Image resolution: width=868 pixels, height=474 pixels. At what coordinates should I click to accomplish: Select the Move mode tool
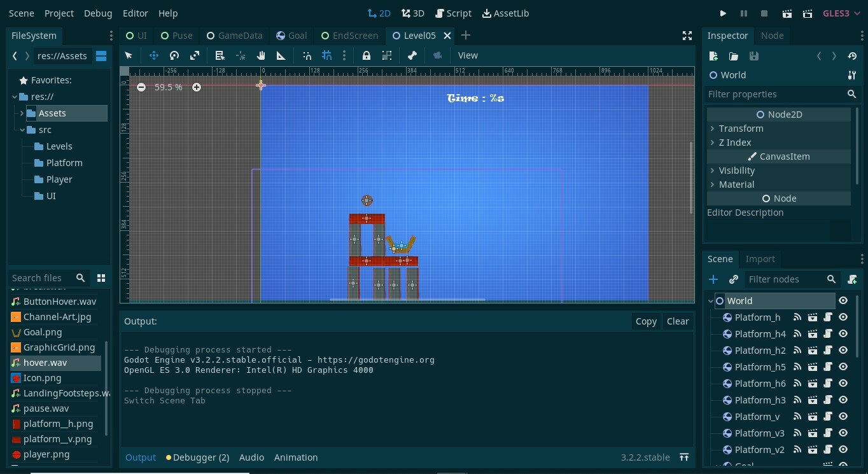153,55
